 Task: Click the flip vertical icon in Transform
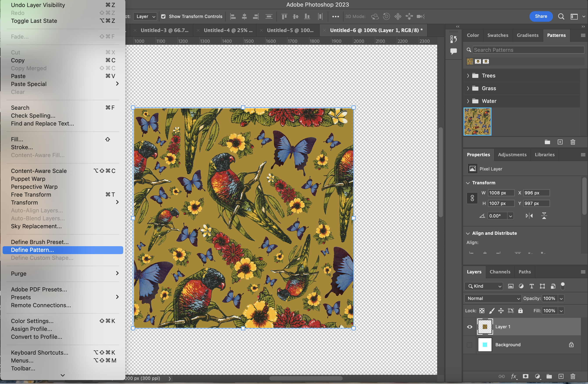tap(544, 216)
